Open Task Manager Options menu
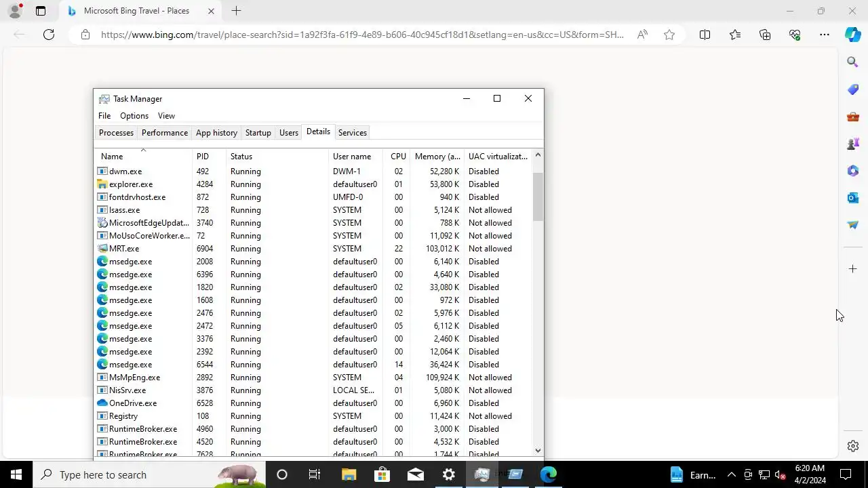868x488 pixels. click(134, 116)
